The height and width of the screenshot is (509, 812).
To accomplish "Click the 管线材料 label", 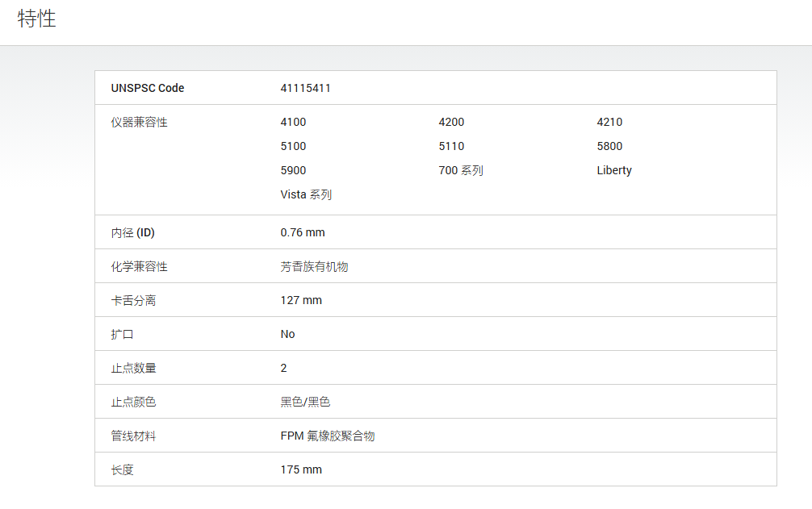I will (134, 436).
